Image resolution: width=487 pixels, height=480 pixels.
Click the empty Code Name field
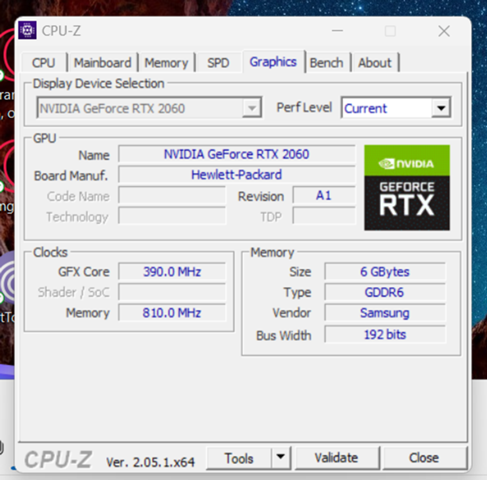click(x=172, y=195)
